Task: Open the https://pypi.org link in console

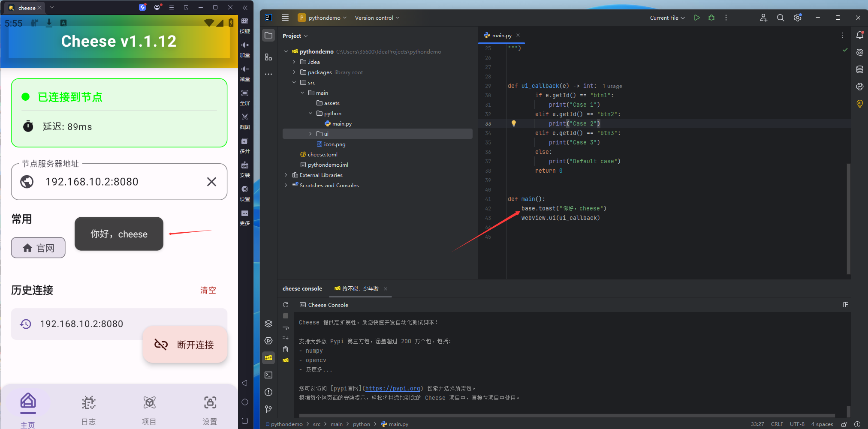Action: [392, 389]
